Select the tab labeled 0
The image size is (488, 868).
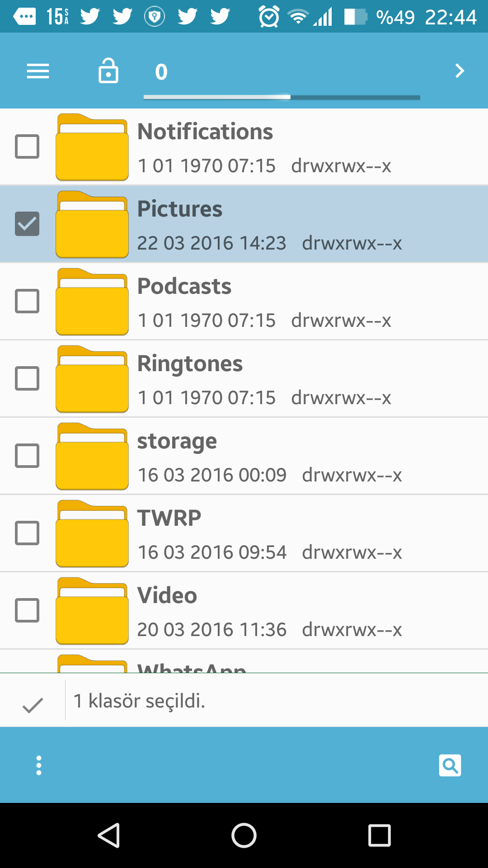[x=161, y=72]
